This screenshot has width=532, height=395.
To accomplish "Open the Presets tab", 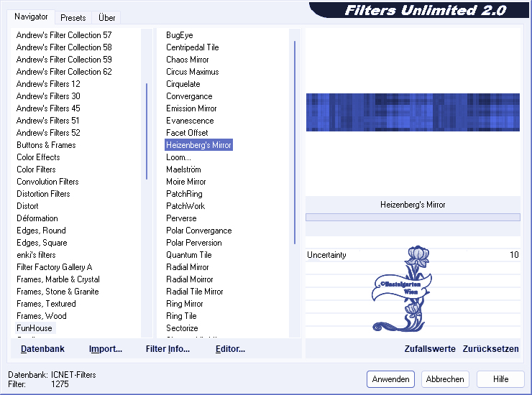I will click(73, 18).
